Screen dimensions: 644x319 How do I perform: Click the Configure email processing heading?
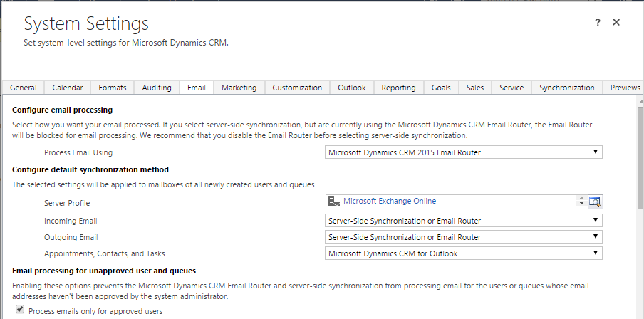62,110
